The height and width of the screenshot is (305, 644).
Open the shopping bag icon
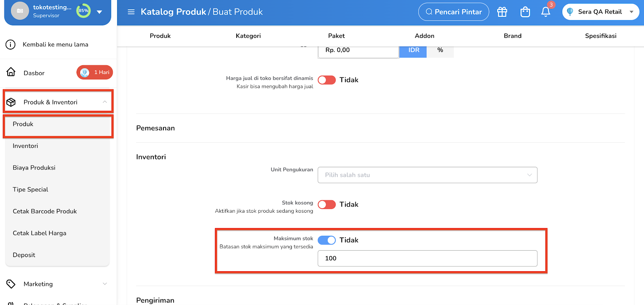tap(525, 12)
